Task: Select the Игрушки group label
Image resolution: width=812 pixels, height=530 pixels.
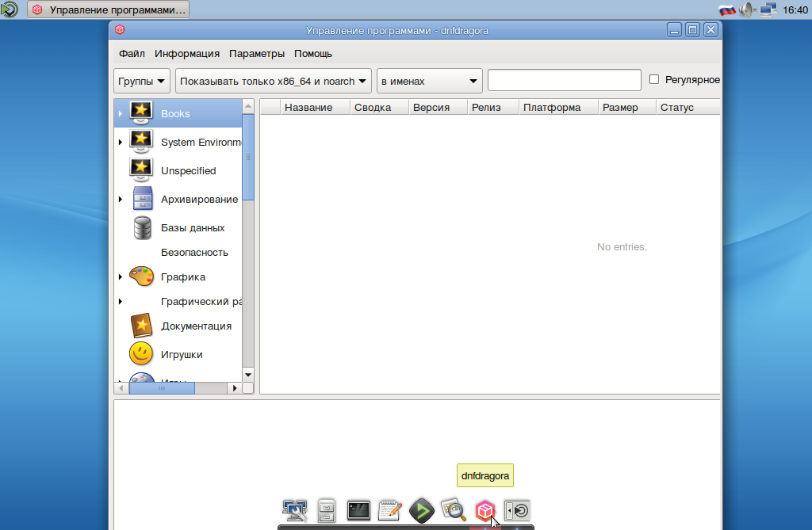Action: tap(182, 355)
